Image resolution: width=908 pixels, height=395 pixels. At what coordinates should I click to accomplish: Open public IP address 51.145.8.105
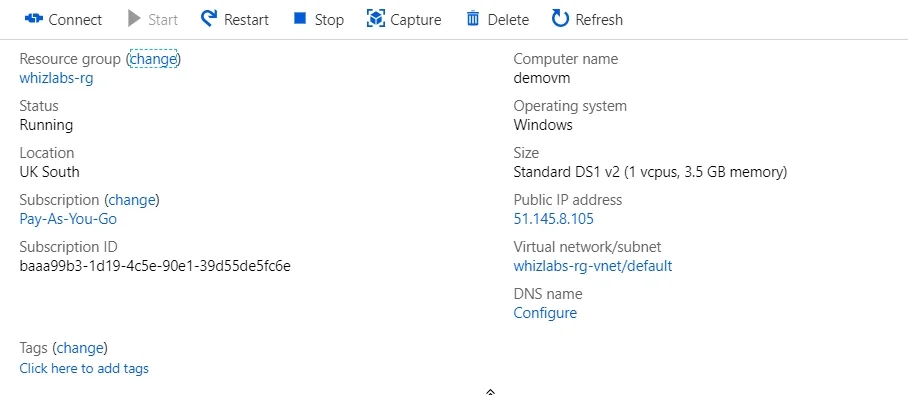[554, 219]
